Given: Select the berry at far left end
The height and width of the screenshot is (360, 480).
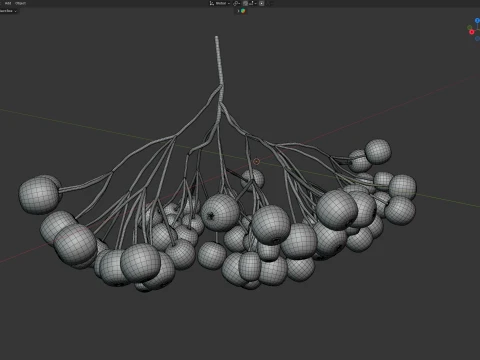Looking at the screenshot, I should click(x=39, y=194).
